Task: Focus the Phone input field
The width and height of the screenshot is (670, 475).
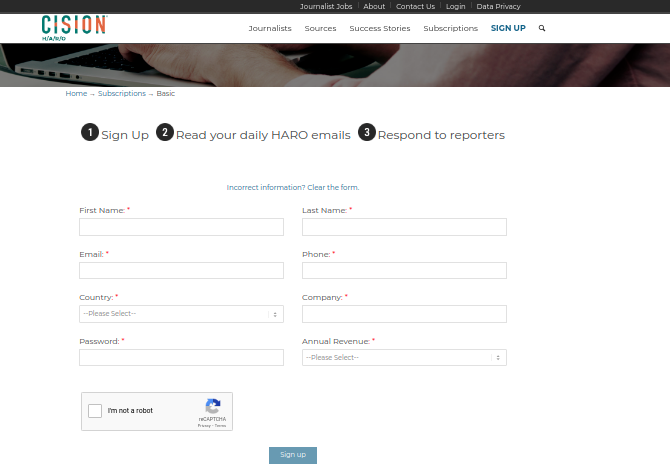Action: (404, 270)
